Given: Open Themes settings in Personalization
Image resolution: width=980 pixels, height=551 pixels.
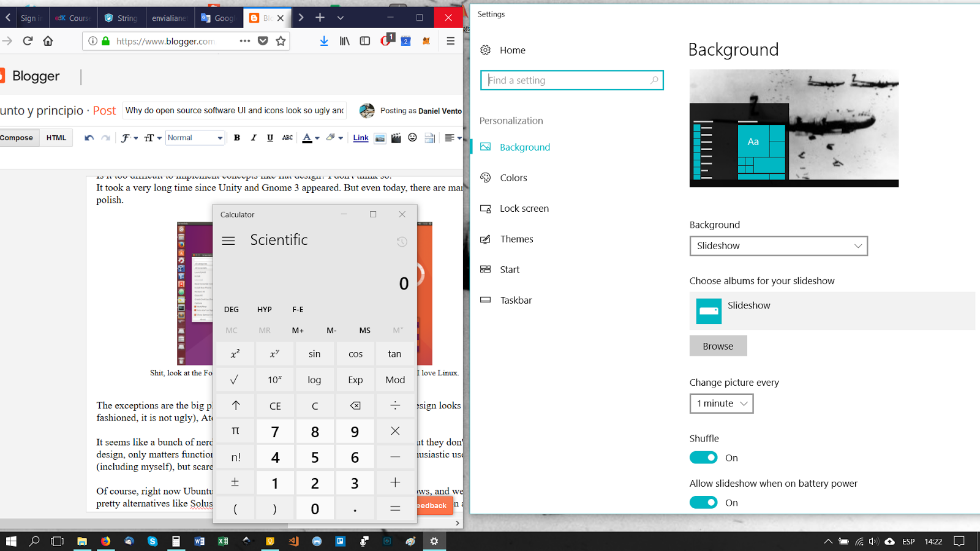Looking at the screenshot, I should [x=516, y=239].
